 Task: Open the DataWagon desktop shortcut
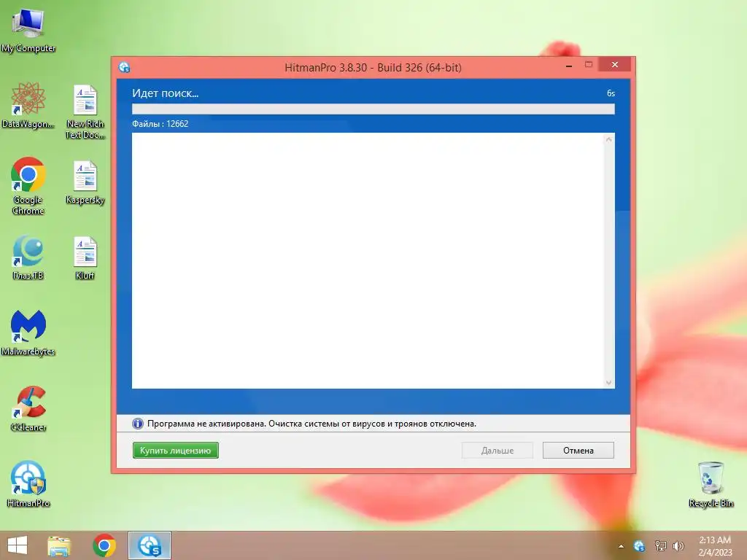pos(28,105)
